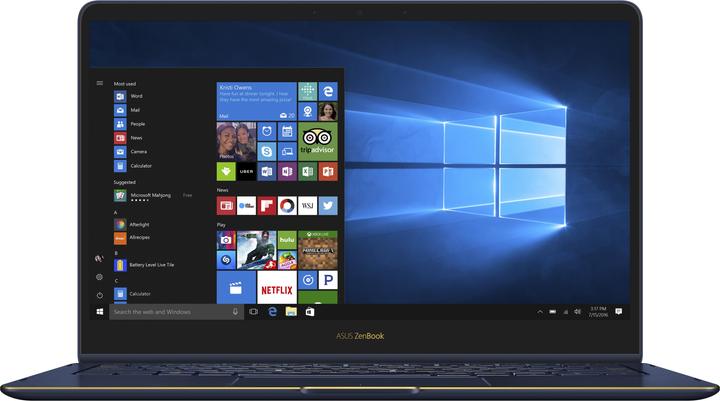
Task: Open the Movies & TV clapperboard tile
Action: point(236,288)
